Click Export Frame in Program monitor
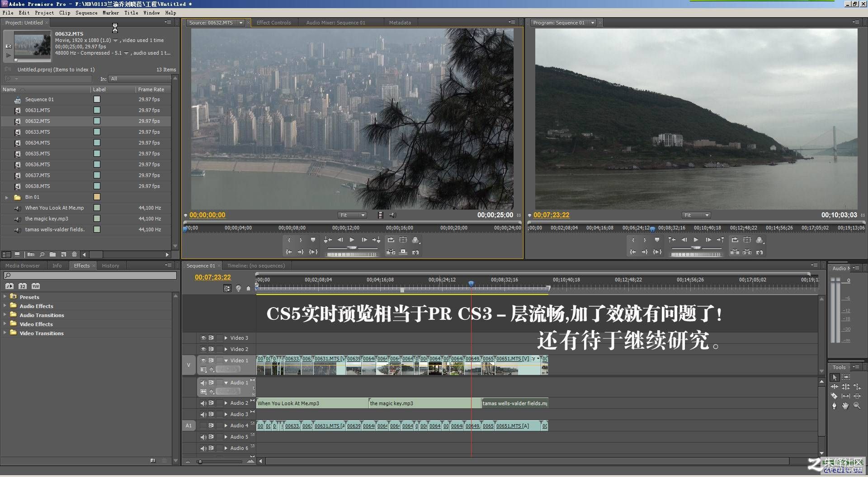 click(759, 252)
